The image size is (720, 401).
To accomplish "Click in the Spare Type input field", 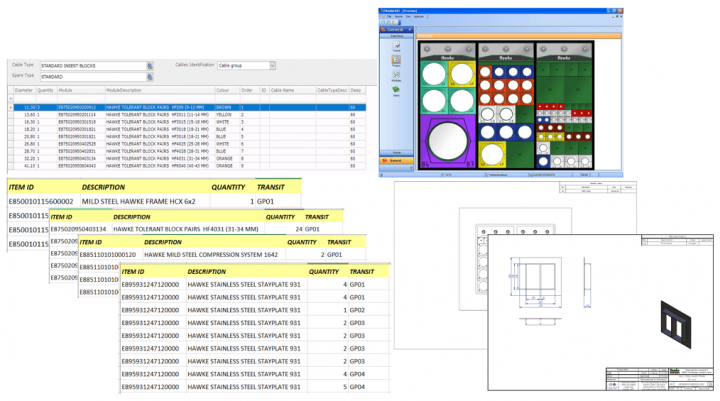I will pos(93,76).
